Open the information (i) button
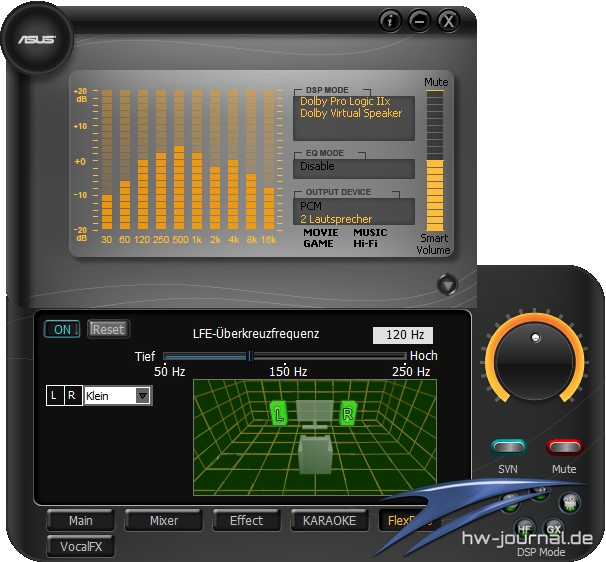 390,20
